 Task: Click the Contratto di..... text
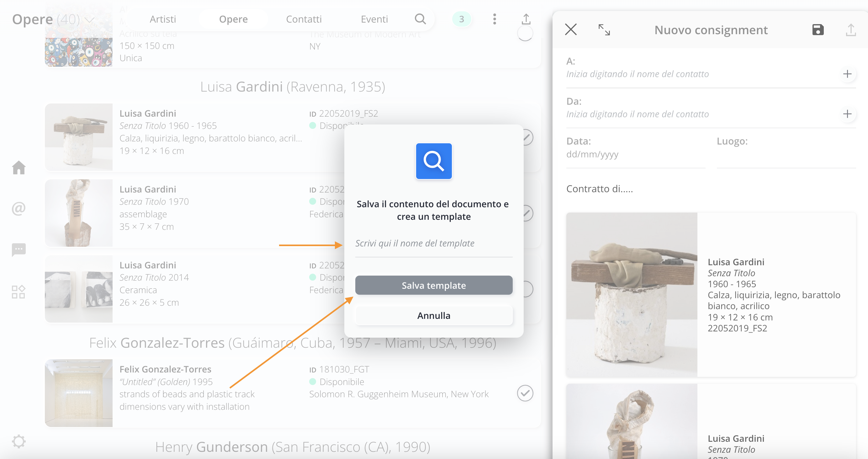(600, 189)
